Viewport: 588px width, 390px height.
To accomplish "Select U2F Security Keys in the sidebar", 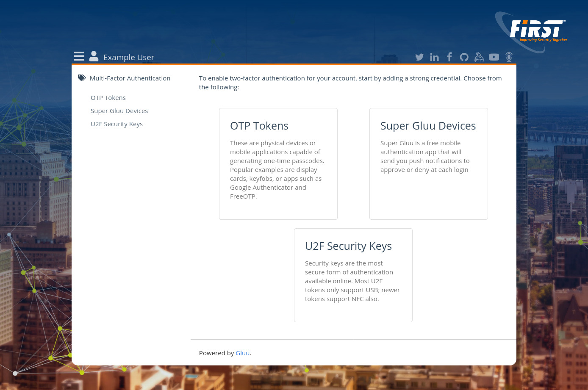I will tap(116, 124).
